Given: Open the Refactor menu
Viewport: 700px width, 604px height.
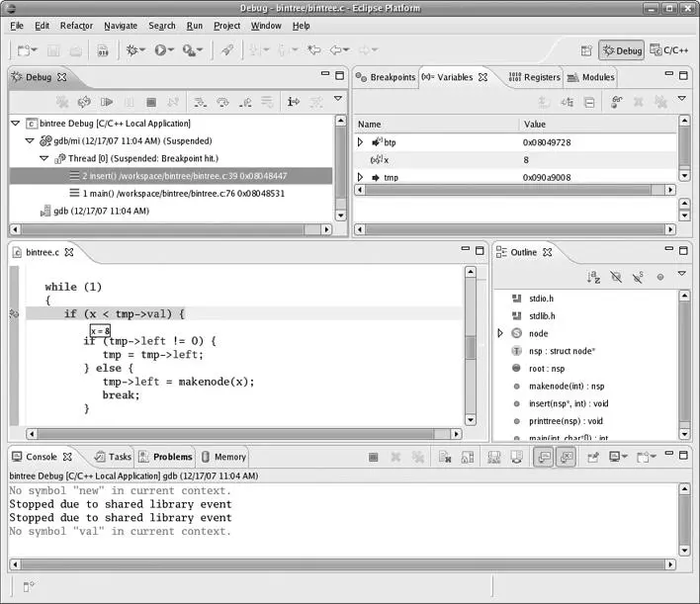Looking at the screenshot, I should [x=76, y=26].
